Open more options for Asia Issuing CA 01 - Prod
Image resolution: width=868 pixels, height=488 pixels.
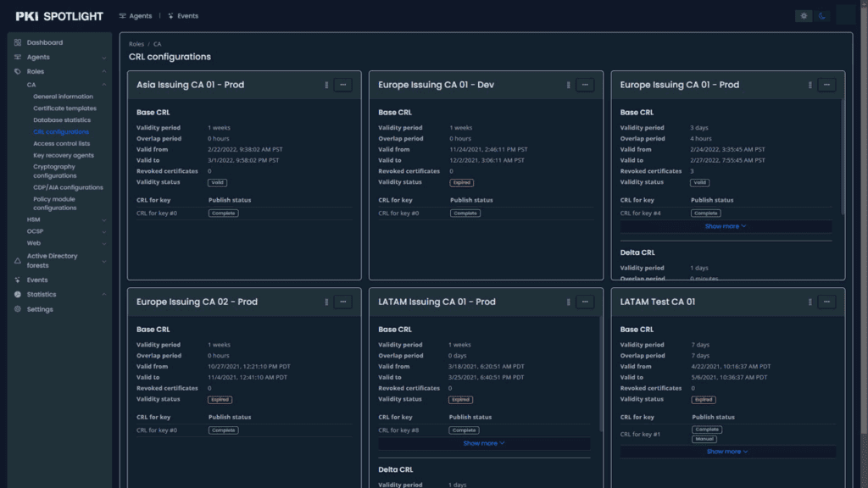[343, 86]
